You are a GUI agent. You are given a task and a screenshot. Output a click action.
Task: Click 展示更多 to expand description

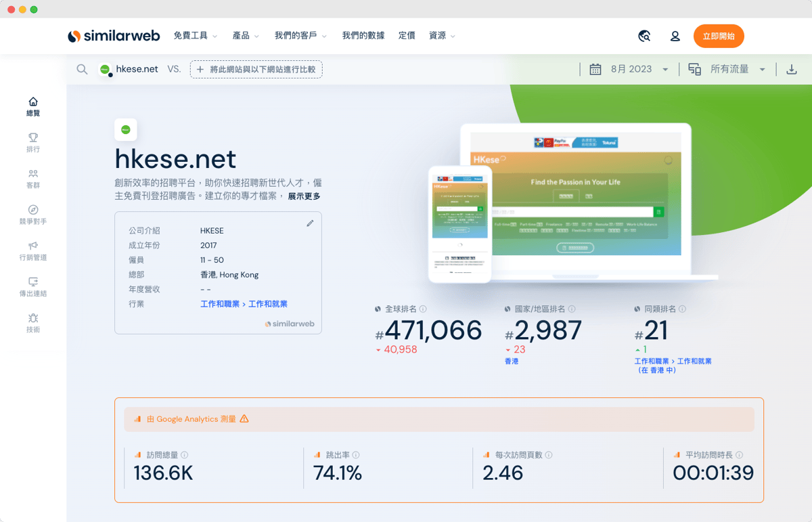[x=304, y=196]
